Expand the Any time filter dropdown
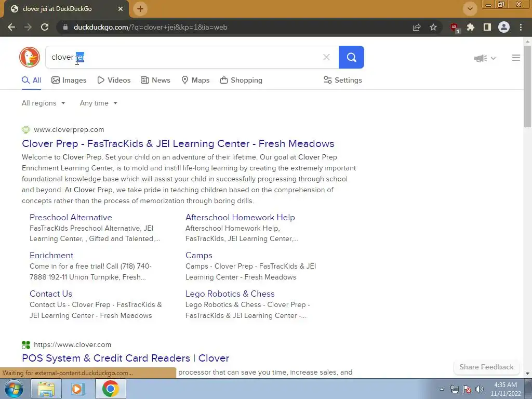This screenshot has height=399, width=532. tap(98, 103)
